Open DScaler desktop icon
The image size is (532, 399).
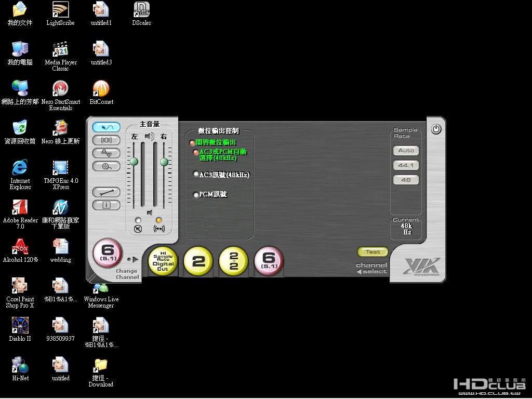pyautogui.click(x=141, y=14)
